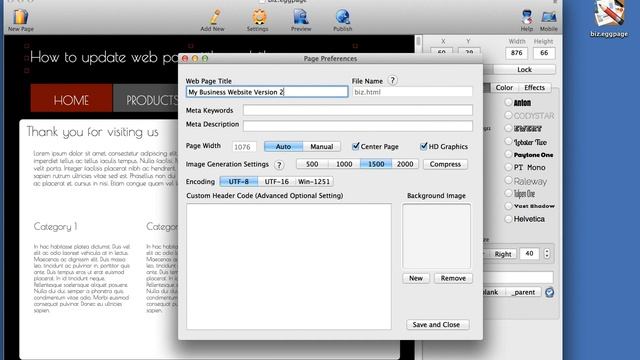
Task: Click the blue circular icon beside _parent
Action: [549, 292]
